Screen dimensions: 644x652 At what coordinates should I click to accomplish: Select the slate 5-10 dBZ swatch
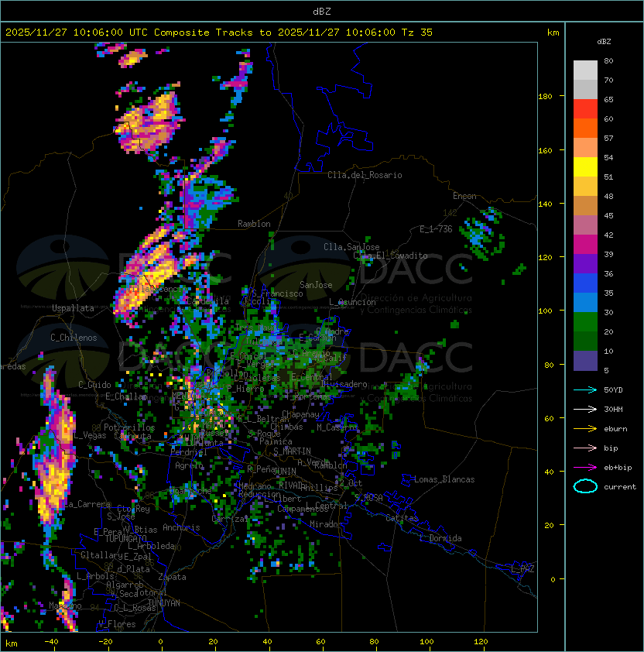(x=585, y=361)
